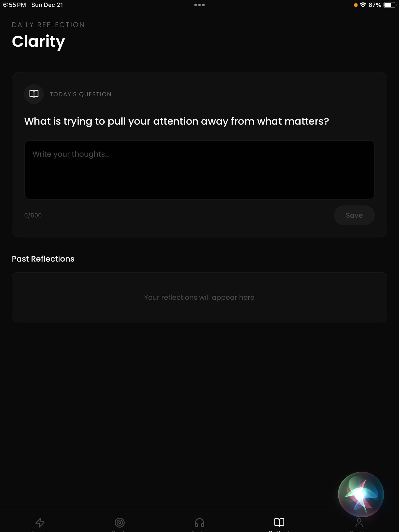The width and height of the screenshot is (399, 532).
Task: Tap the Siri orb
Action: click(x=361, y=494)
